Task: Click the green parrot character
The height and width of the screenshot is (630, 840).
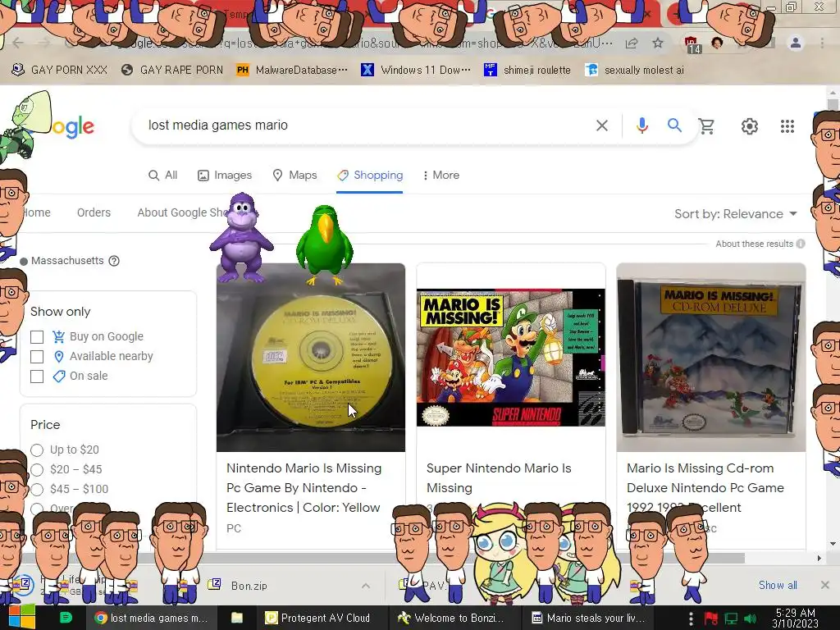Action: tap(325, 244)
